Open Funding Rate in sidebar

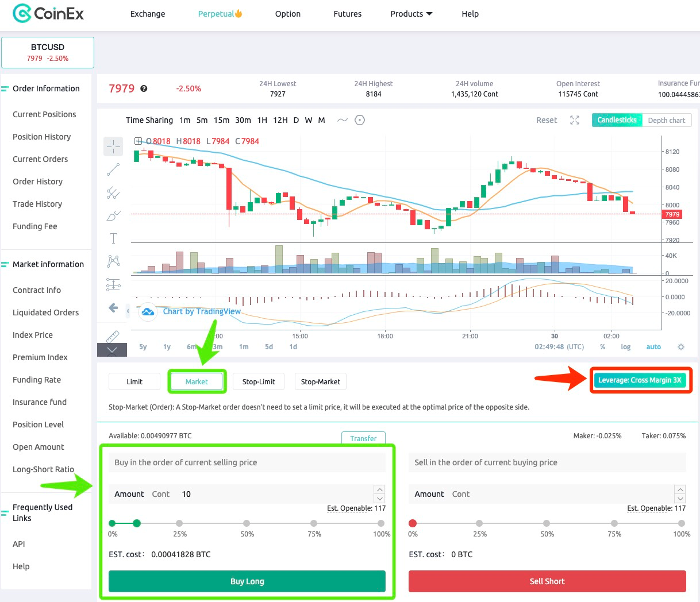tap(37, 380)
